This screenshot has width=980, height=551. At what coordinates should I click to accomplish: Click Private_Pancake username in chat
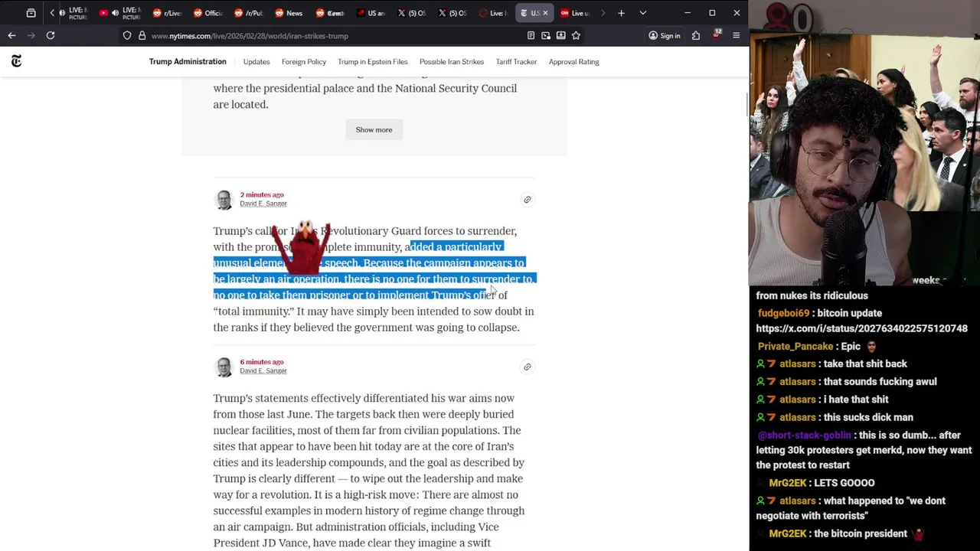[x=795, y=346]
